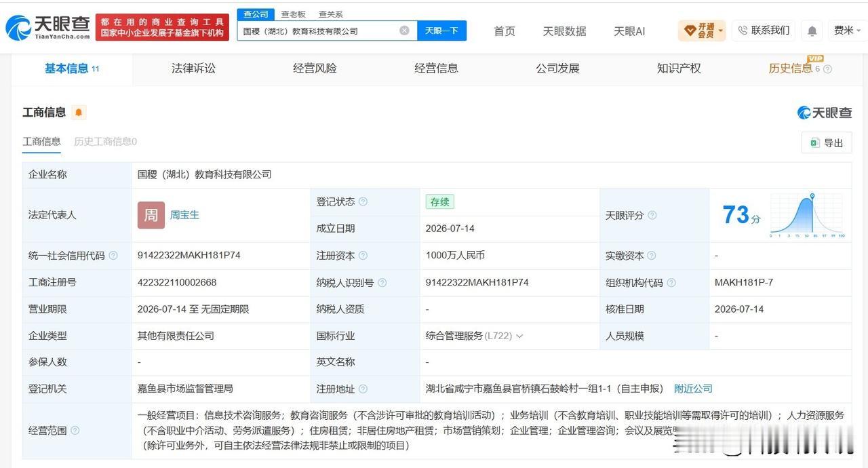
Task: Click help icon next to 天眼评分
Action: (x=652, y=215)
